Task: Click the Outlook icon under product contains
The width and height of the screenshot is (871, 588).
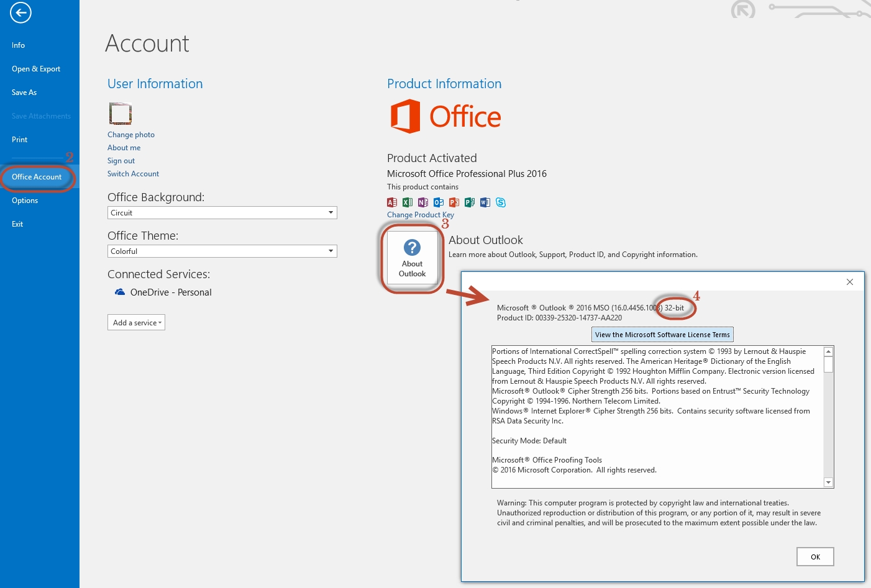Action: [439, 202]
